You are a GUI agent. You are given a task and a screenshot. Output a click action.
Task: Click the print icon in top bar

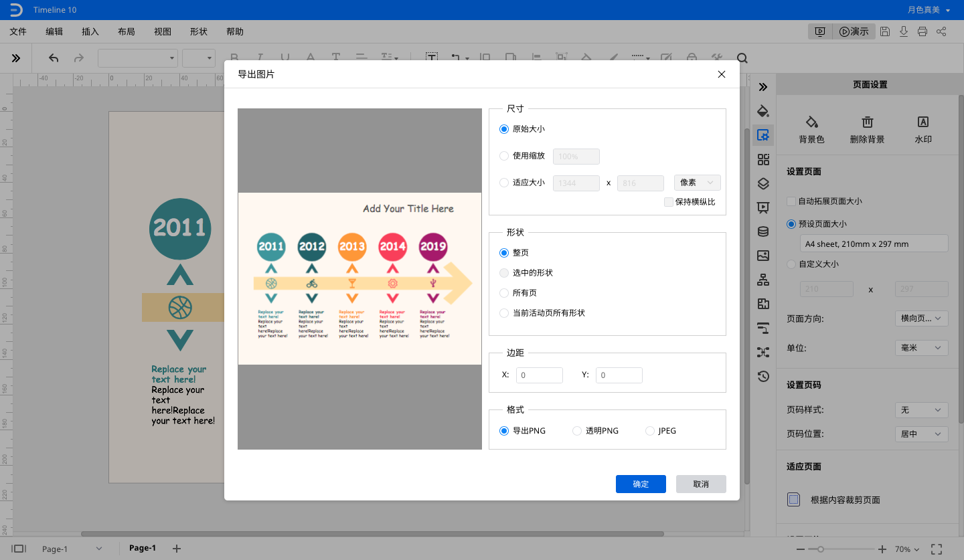pos(922,31)
